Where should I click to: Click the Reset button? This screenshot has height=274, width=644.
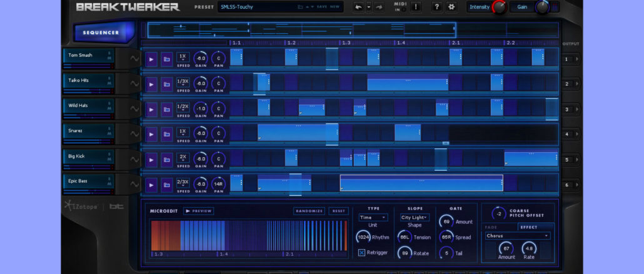[x=338, y=211]
